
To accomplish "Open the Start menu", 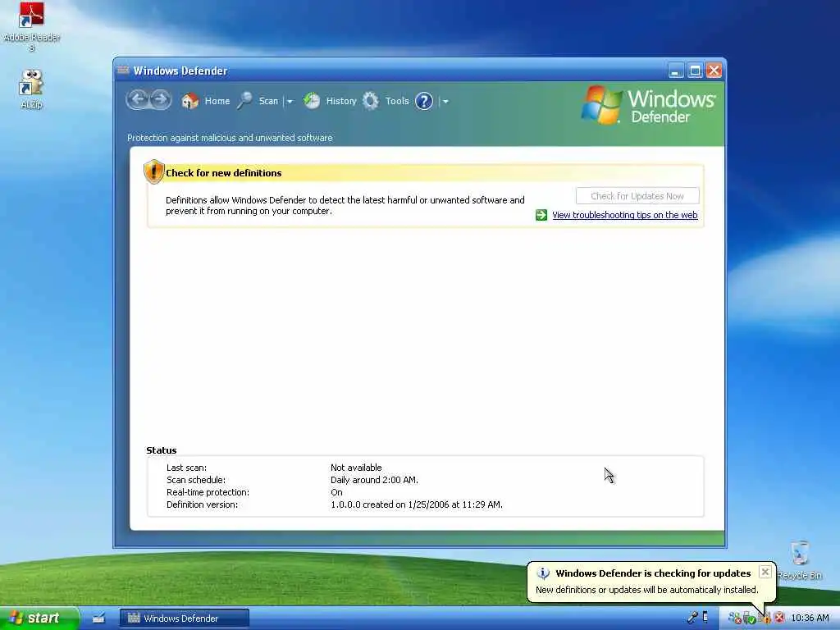I will [39, 618].
